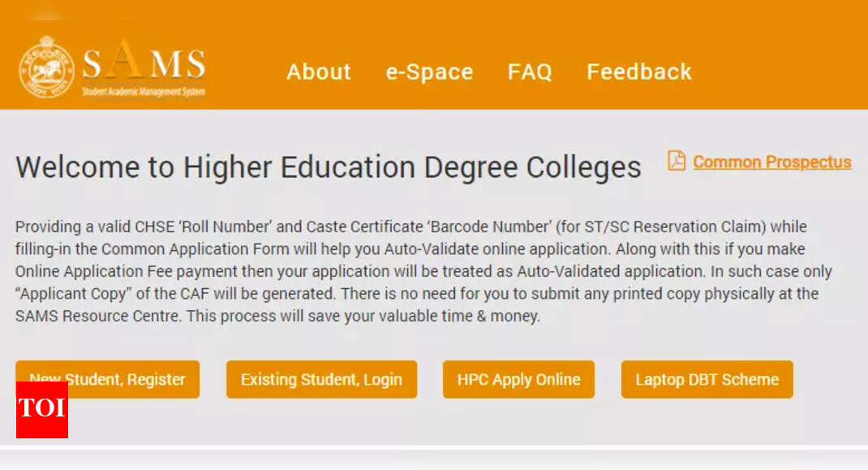Open the PDF icon beside Common Prospectus
The width and height of the screenshot is (868, 470).
[677, 161]
